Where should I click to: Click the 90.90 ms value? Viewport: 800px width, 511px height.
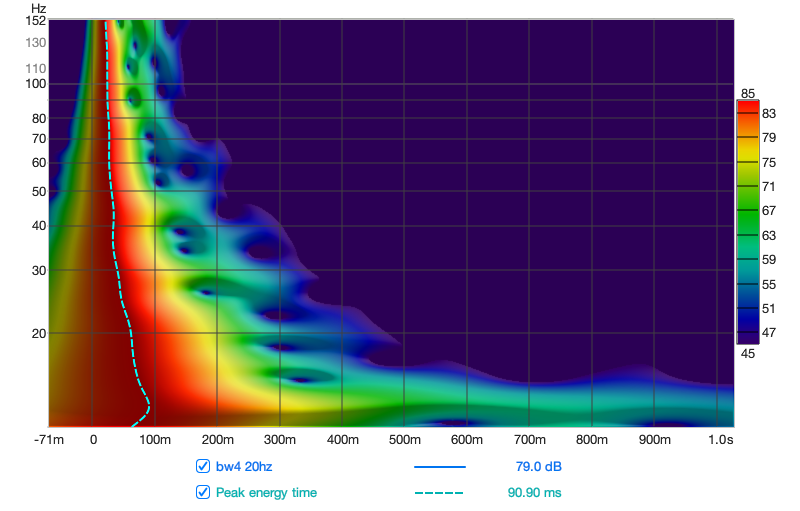click(x=534, y=493)
